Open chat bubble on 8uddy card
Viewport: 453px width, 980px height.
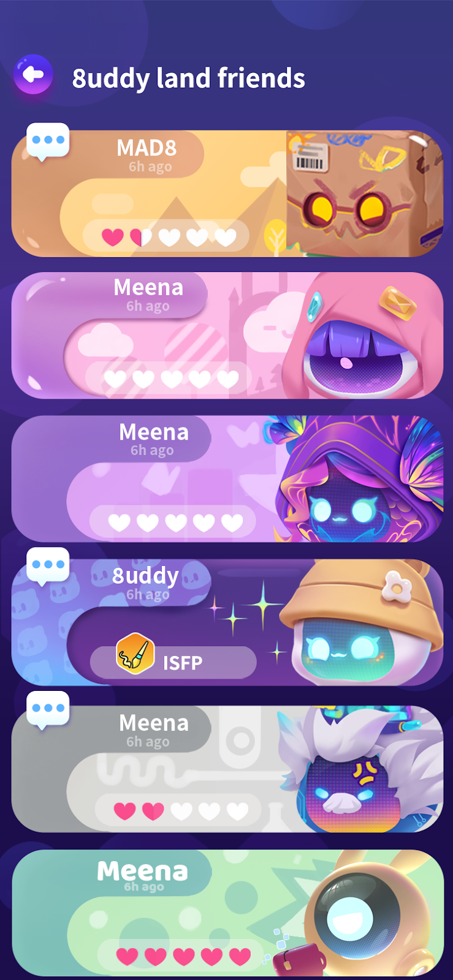click(x=48, y=566)
